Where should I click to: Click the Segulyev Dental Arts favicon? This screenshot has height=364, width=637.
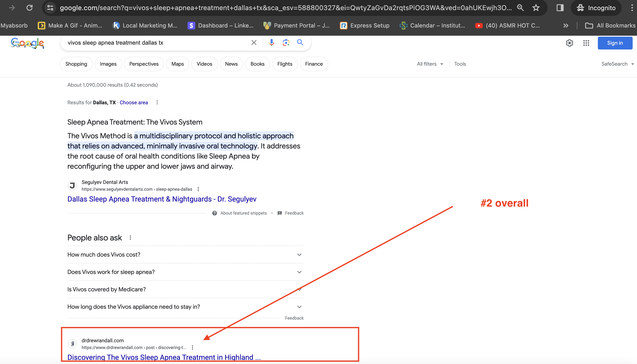[72, 185]
